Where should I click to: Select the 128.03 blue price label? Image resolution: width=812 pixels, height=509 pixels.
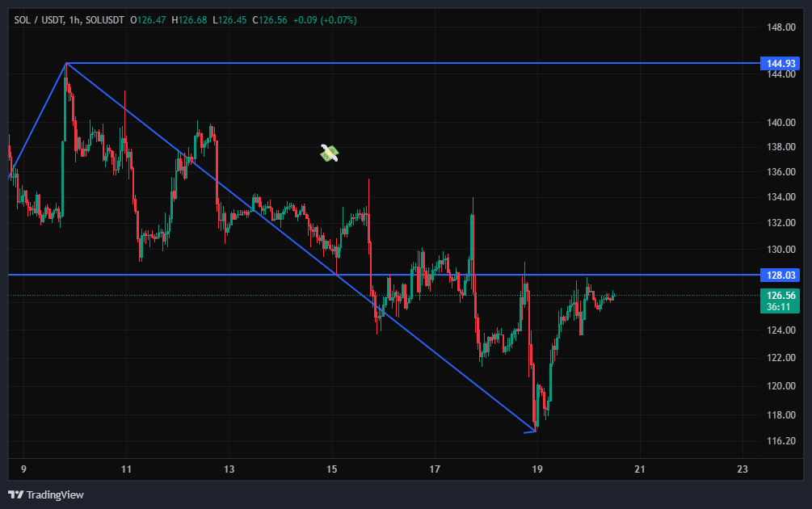pos(780,276)
